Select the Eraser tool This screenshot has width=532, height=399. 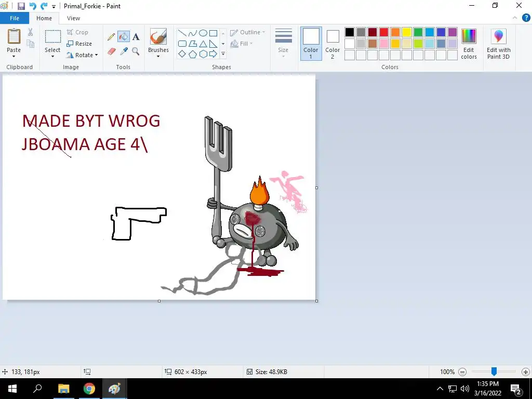click(x=112, y=51)
